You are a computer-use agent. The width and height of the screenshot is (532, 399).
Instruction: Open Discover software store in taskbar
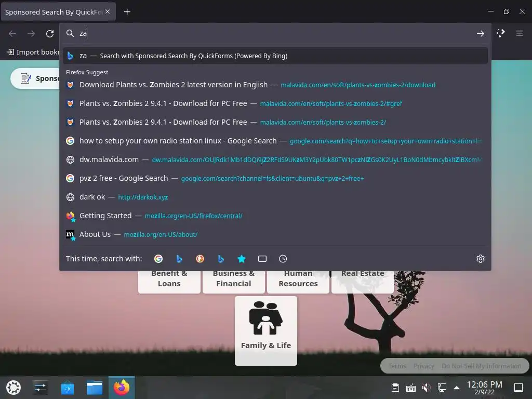pyautogui.click(x=68, y=388)
